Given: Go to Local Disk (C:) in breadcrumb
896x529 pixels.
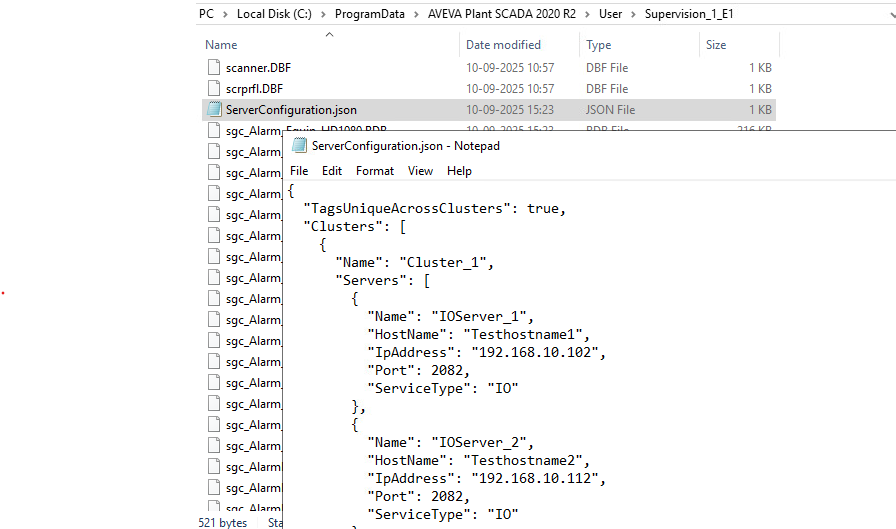Looking at the screenshot, I should pyautogui.click(x=274, y=14).
